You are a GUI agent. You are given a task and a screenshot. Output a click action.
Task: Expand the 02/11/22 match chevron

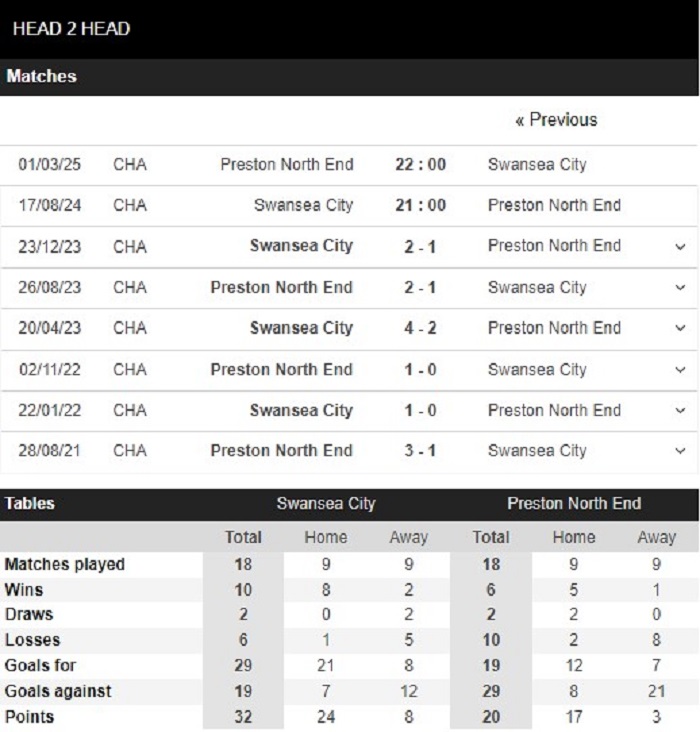[x=680, y=370]
